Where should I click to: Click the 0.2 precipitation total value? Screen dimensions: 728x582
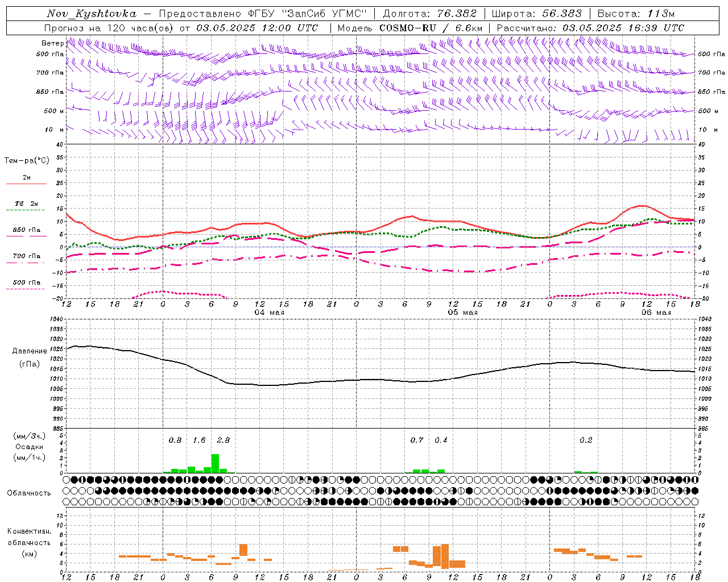pyautogui.click(x=586, y=440)
